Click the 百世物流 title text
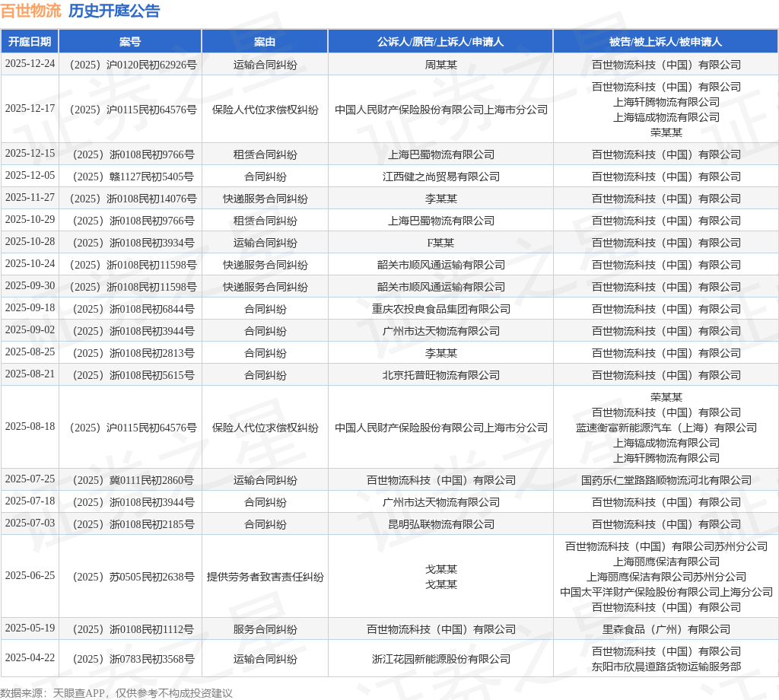Image resolution: width=779 pixels, height=700 pixels. [x=30, y=11]
